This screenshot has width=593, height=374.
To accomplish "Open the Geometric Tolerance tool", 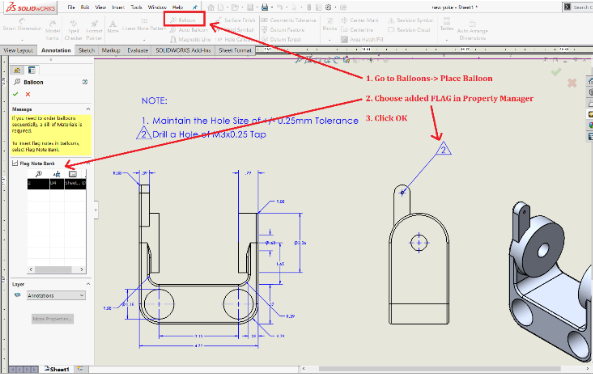I will [x=289, y=20].
